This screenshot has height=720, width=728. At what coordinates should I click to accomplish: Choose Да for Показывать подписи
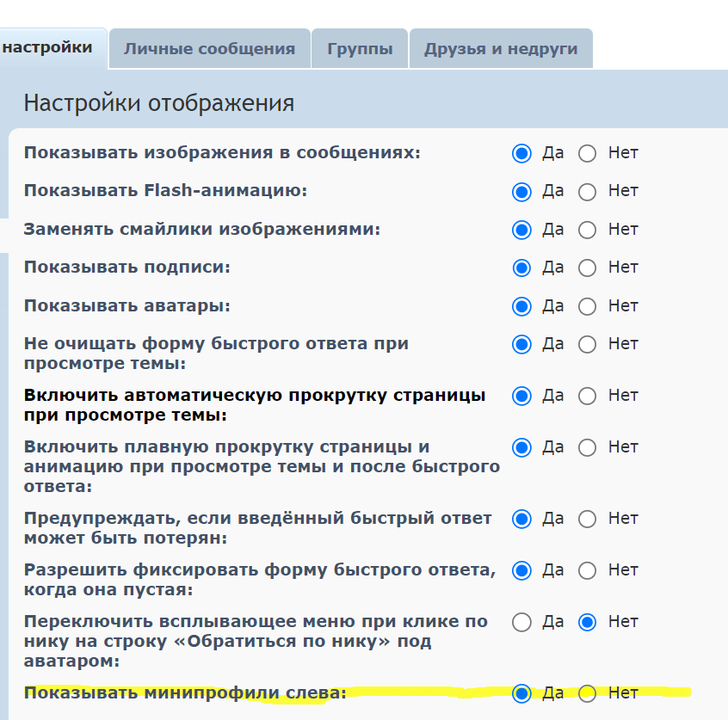click(x=521, y=268)
